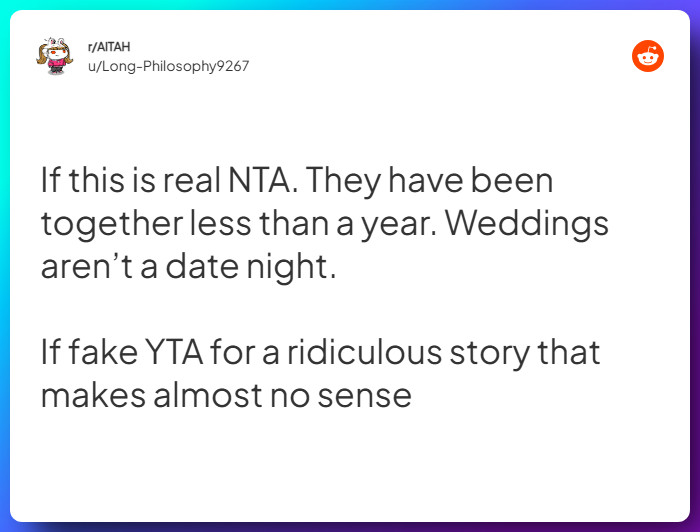Click the word 'ridiculous' in the second paragraph
Screen dimensions: 700x532
coord(364,352)
